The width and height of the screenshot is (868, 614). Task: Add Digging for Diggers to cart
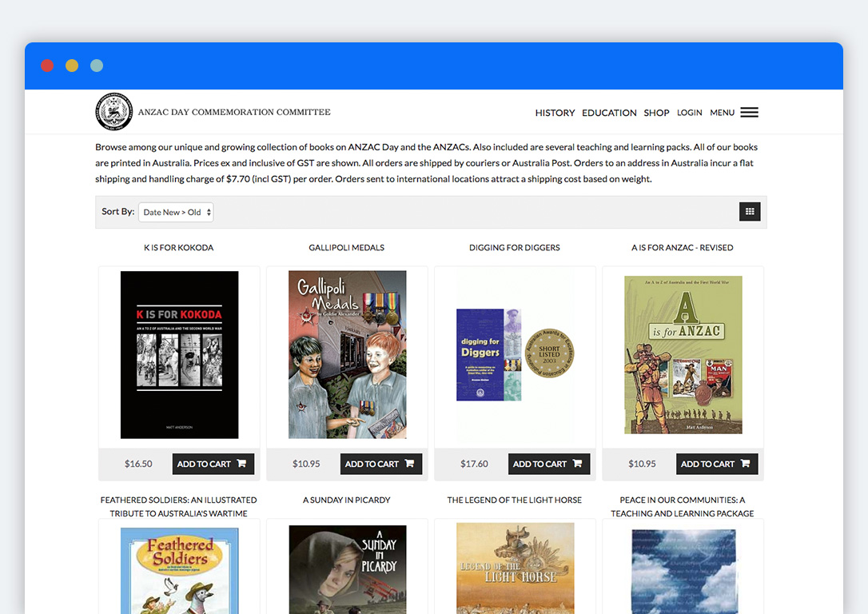549,464
